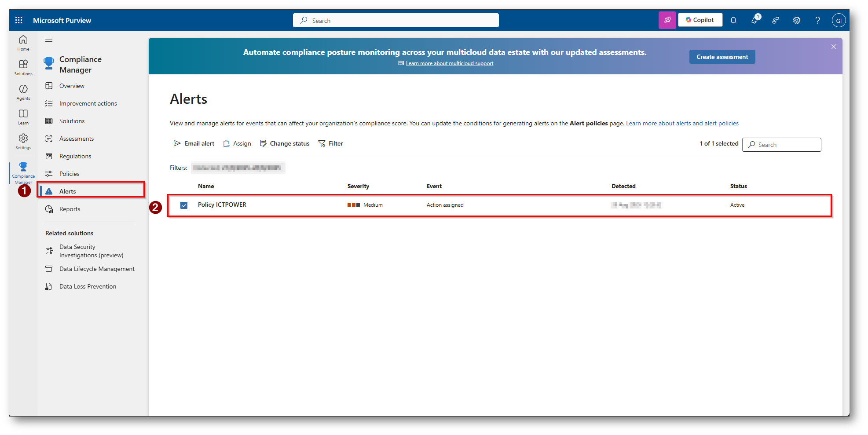Screen dimensions: 868x435
Task: Open the header settings gear
Action: 797,20
